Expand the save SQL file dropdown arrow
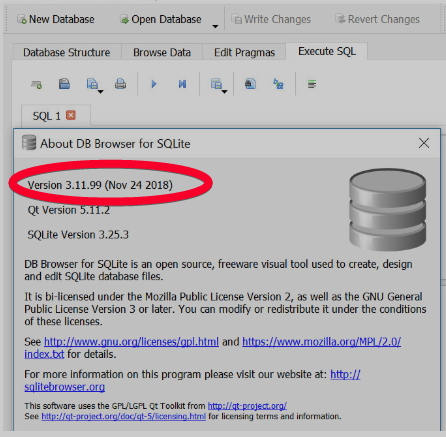 tap(100, 91)
